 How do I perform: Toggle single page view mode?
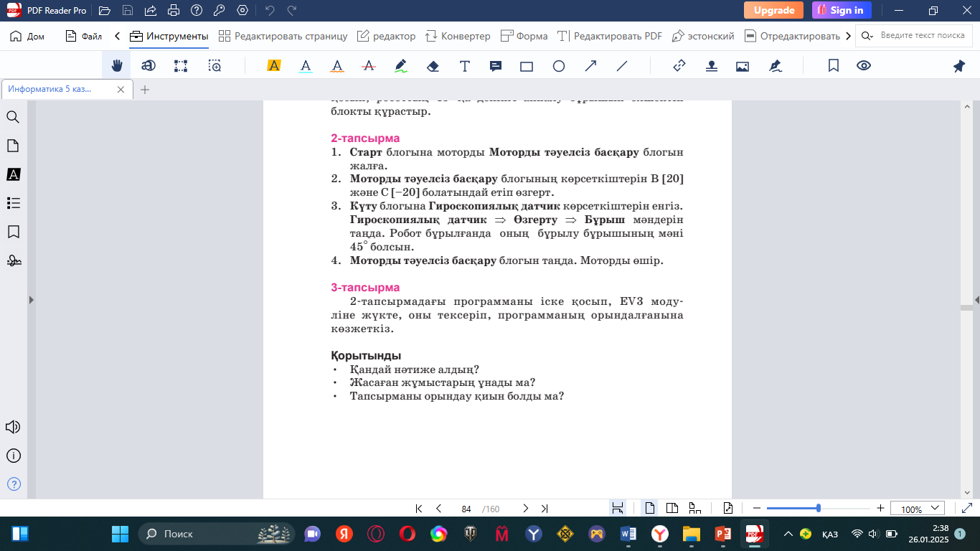(x=650, y=509)
